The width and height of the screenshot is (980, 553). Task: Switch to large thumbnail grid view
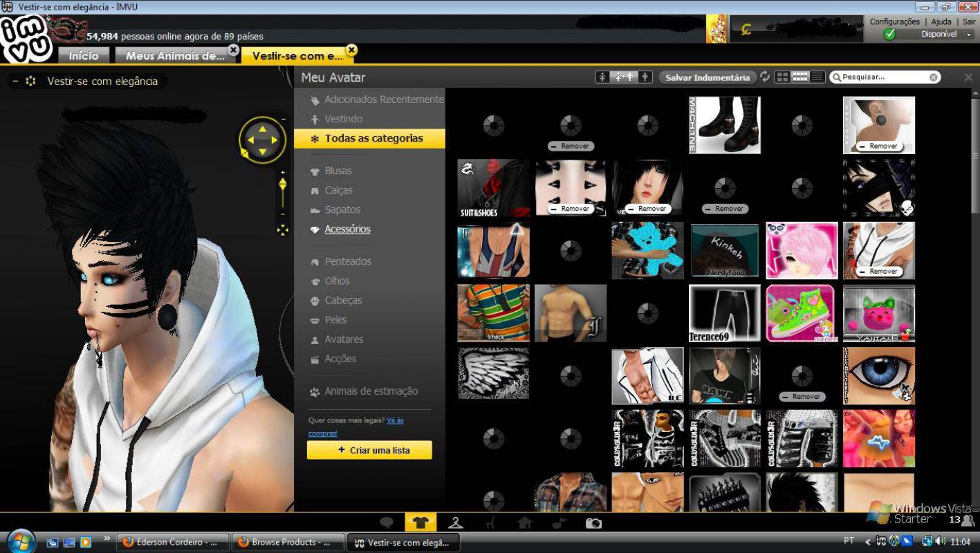coord(782,77)
